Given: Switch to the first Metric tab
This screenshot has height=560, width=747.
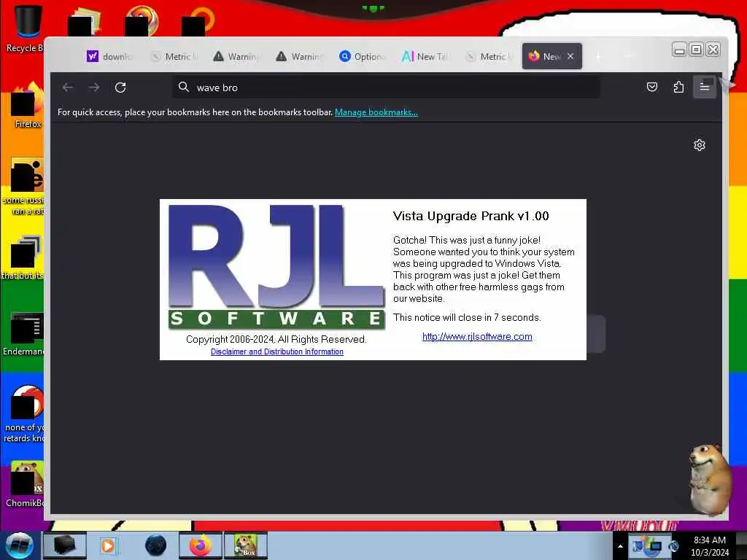Looking at the screenshot, I should click(174, 56).
